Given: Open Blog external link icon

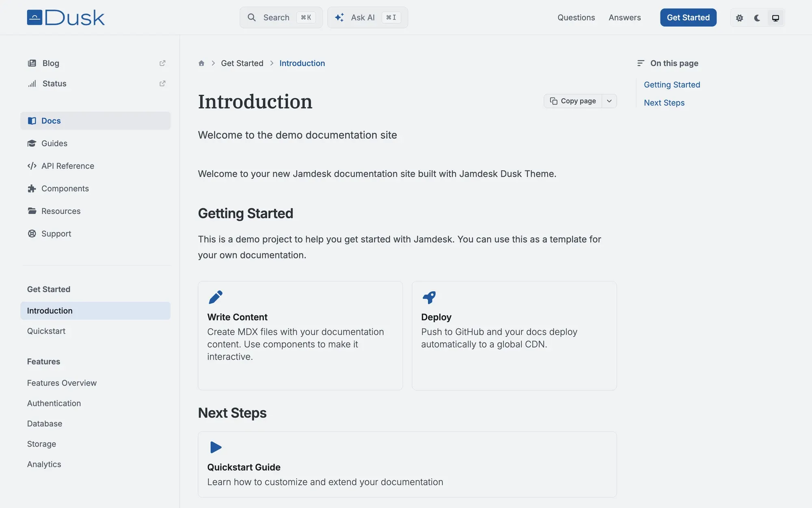Looking at the screenshot, I should pyautogui.click(x=162, y=63).
